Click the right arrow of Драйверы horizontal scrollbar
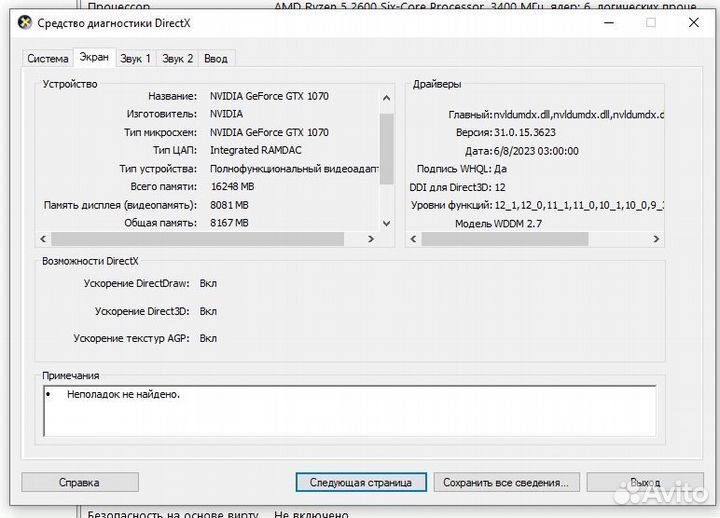The image size is (720, 518). pos(656,239)
